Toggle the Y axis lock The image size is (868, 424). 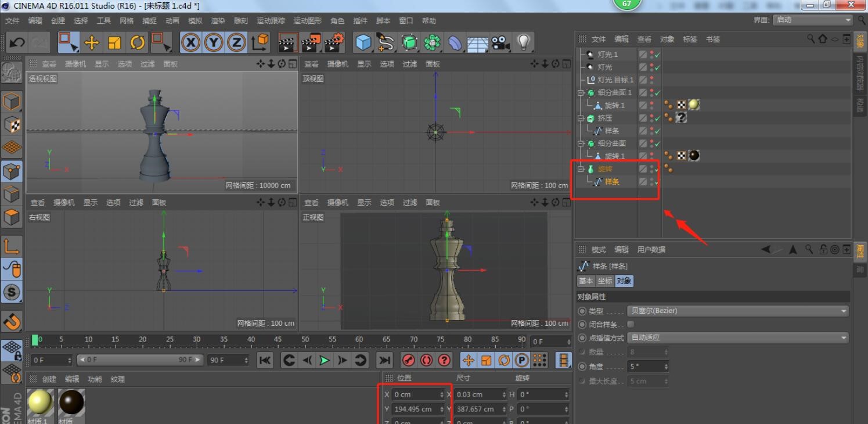click(x=214, y=42)
